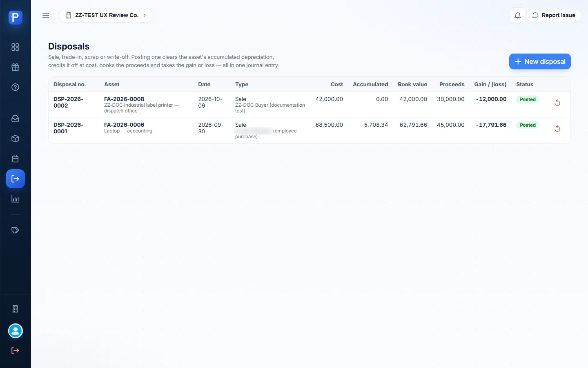Click disposal number DSP-2026-0001
The width and height of the screenshot is (588, 368).
click(68, 128)
